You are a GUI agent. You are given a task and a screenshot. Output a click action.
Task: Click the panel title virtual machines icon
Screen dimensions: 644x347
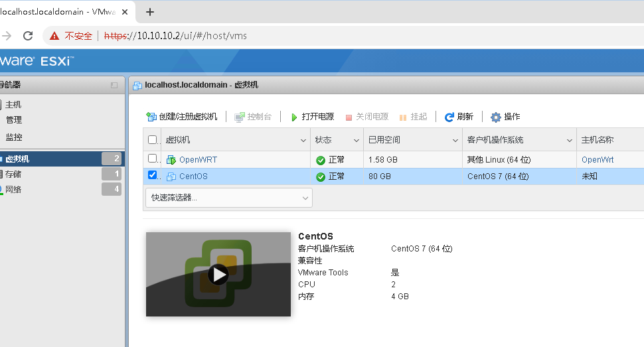point(137,86)
